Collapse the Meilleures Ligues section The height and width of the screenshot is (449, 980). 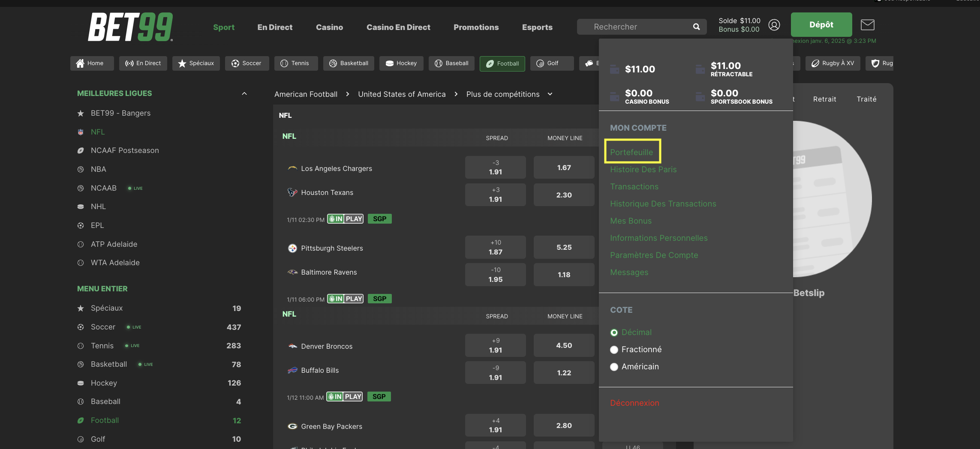click(244, 93)
